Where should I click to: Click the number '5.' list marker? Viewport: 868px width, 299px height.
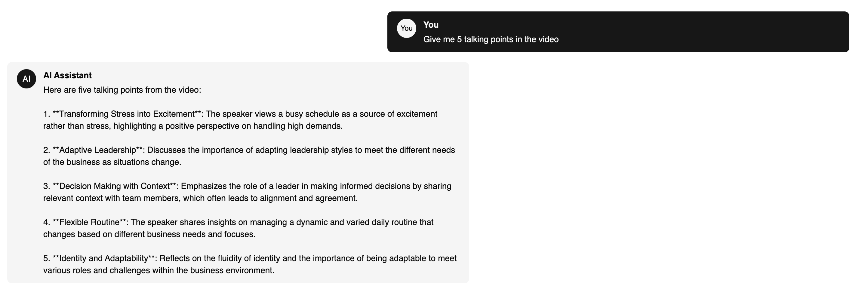tap(47, 258)
